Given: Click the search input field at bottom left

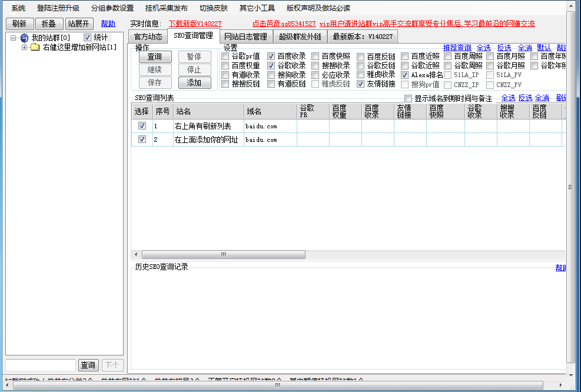Looking at the screenshot, I should (41, 365).
